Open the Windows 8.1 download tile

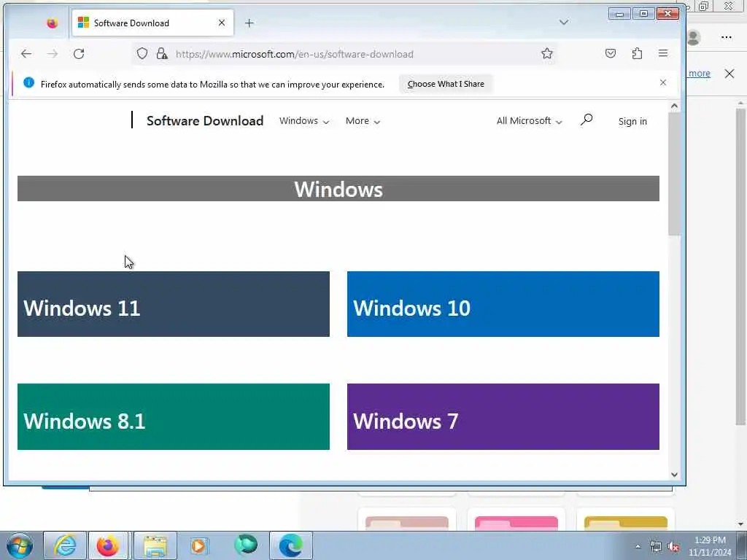(174, 416)
